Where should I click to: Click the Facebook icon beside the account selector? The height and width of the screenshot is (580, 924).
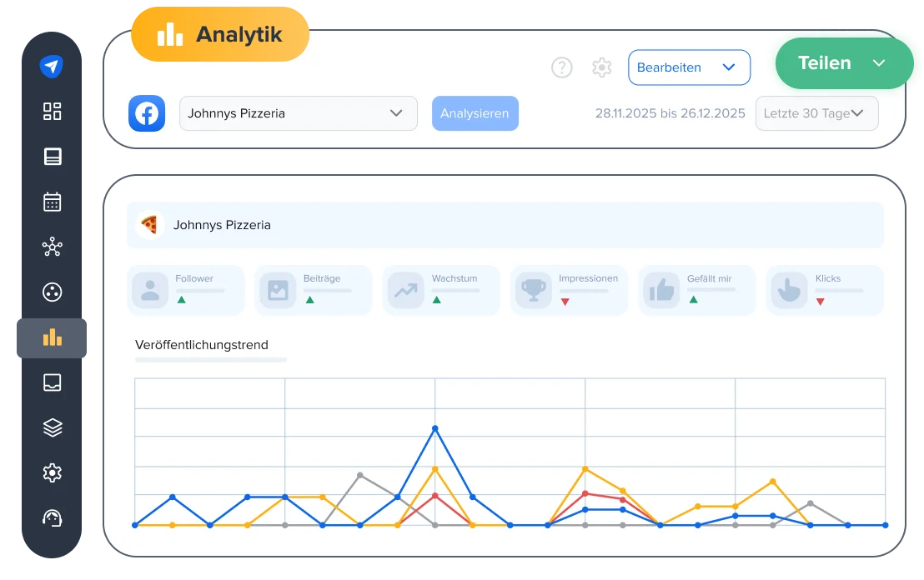coord(147,113)
